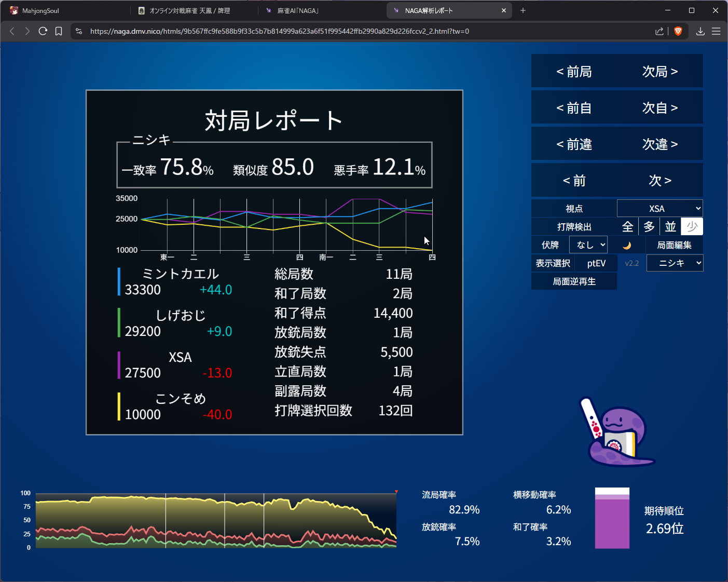Screen dimensions: 728x582
Task: Select the 全 discard detection option
Action: pyautogui.click(x=627, y=227)
